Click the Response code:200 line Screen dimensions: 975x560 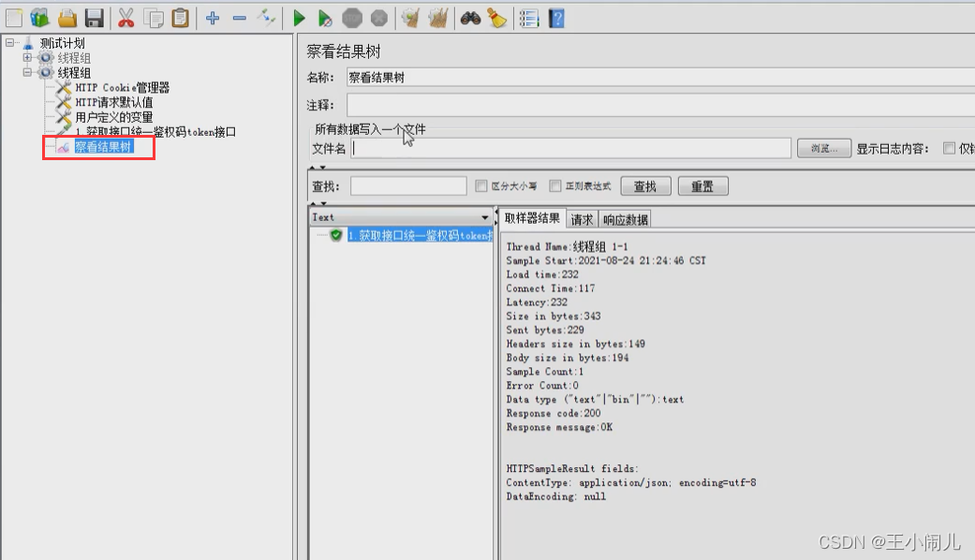coord(554,413)
